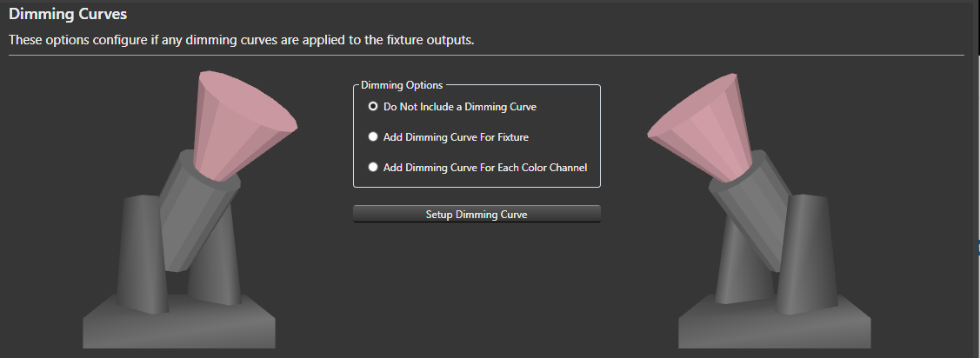The image size is (980, 358).
Task: Click the Dimming Curves heading
Action: [68, 15]
